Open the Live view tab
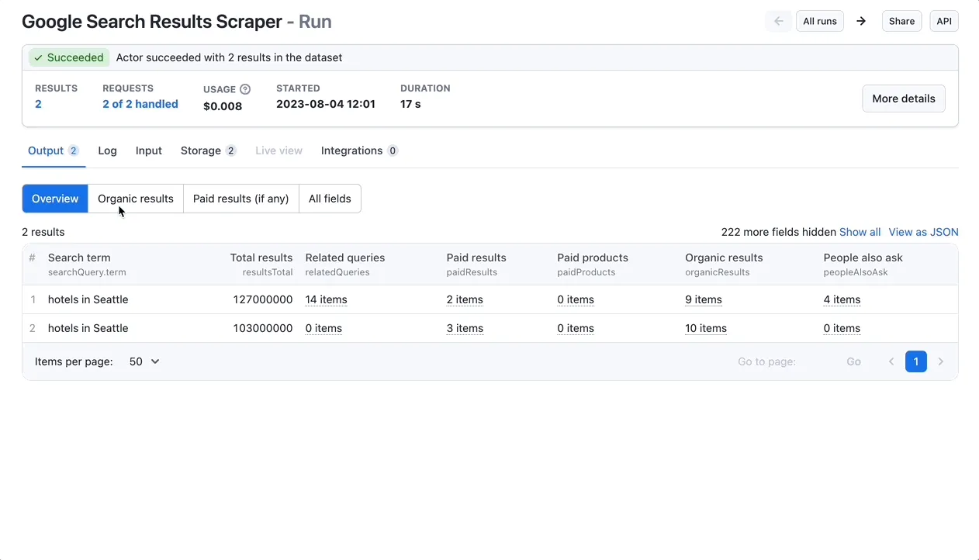The height and width of the screenshot is (560, 979). click(278, 150)
